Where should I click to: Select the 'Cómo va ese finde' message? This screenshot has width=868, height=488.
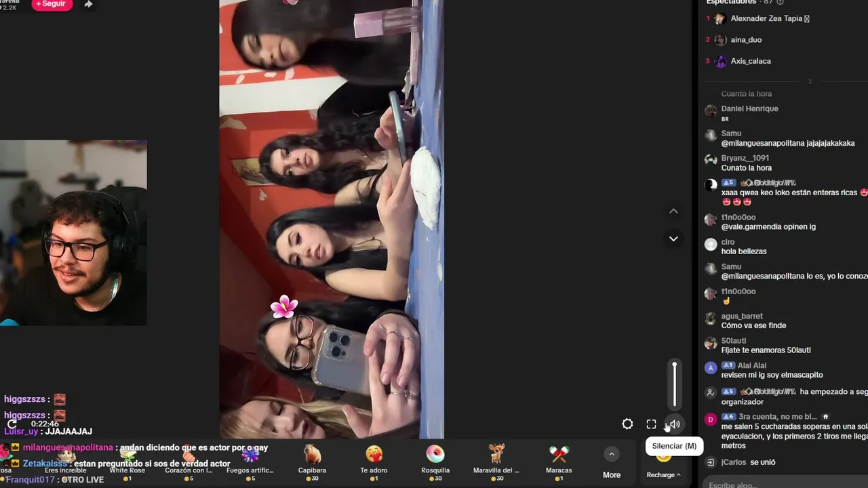point(753,325)
